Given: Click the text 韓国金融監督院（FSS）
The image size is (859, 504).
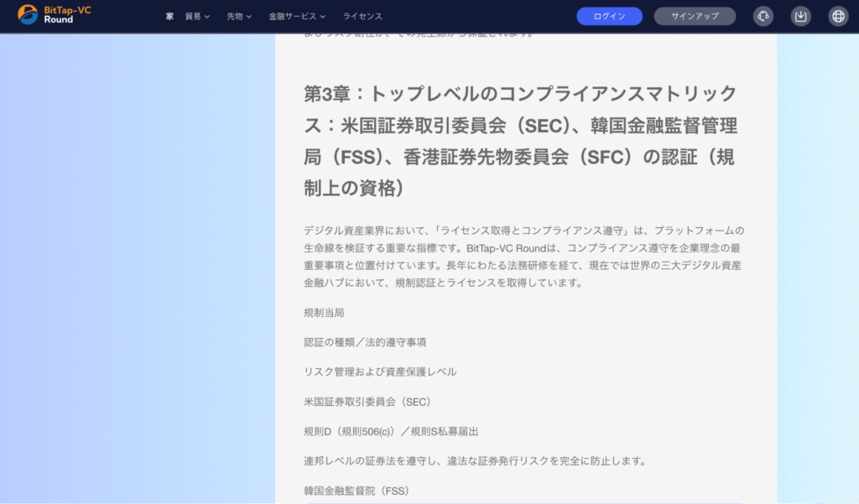Looking at the screenshot, I should [358, 491].
